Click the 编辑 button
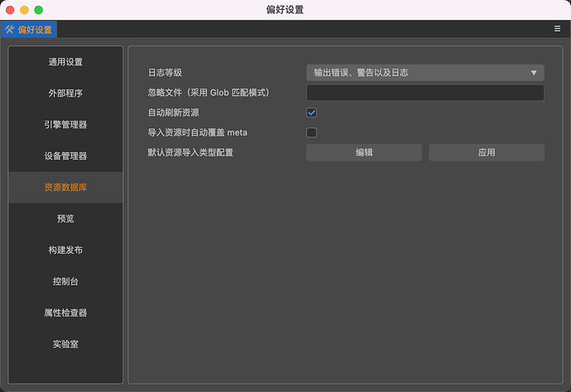 pyautogui.click(x=364, y=152)
